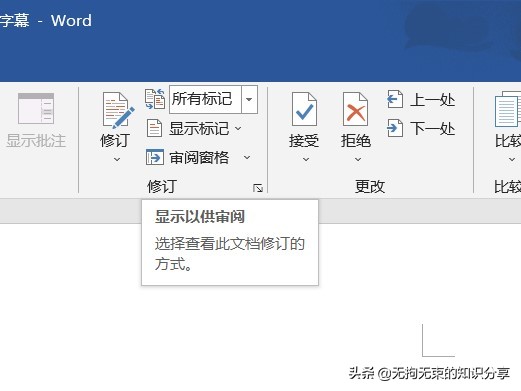This screenshot has width=521, height=391.
Task: Expand the chevron next to 显示标记
Action: click(x=238, y=128)
